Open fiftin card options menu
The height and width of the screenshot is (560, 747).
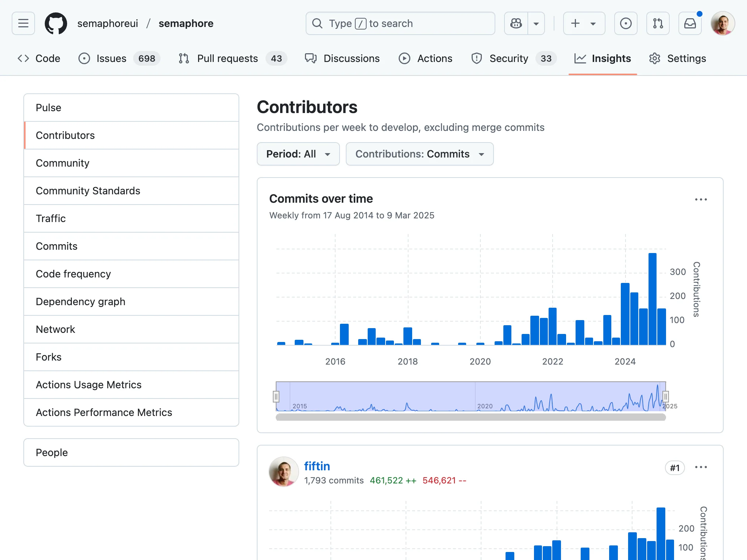tap(701, 467)
